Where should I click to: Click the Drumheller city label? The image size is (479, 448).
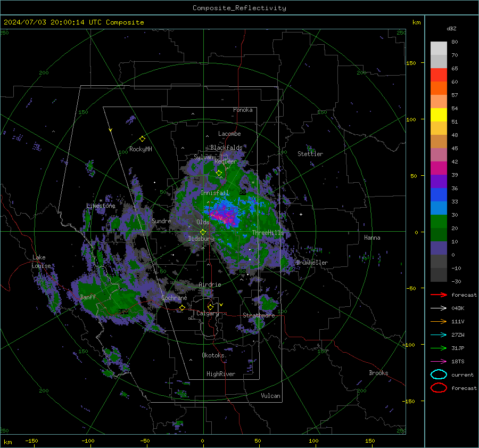click(x=312, y=263)
